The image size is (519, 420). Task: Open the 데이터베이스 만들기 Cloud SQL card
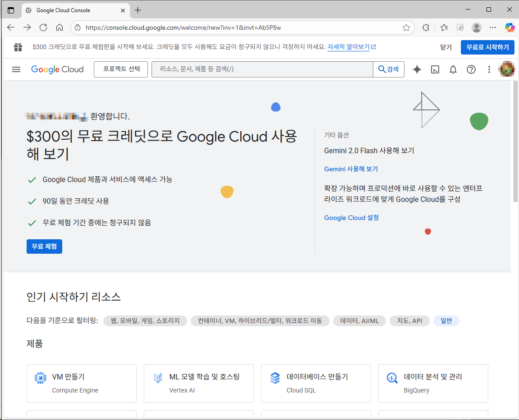pos(316,383)
